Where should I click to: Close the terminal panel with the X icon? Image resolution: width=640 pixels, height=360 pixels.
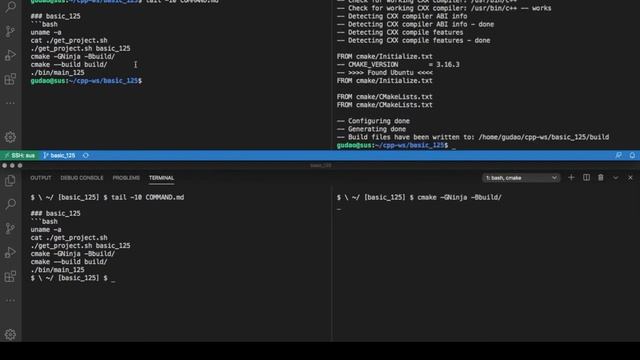tap(630, 178)
